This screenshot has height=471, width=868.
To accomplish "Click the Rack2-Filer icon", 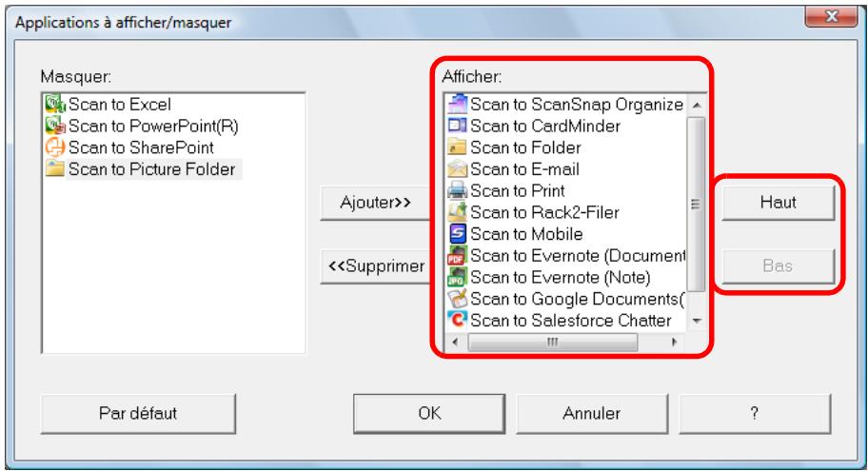I will tap(457, 212).
